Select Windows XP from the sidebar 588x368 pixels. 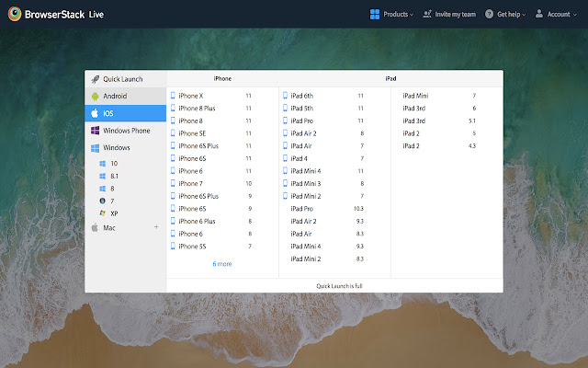coord(114,213)
